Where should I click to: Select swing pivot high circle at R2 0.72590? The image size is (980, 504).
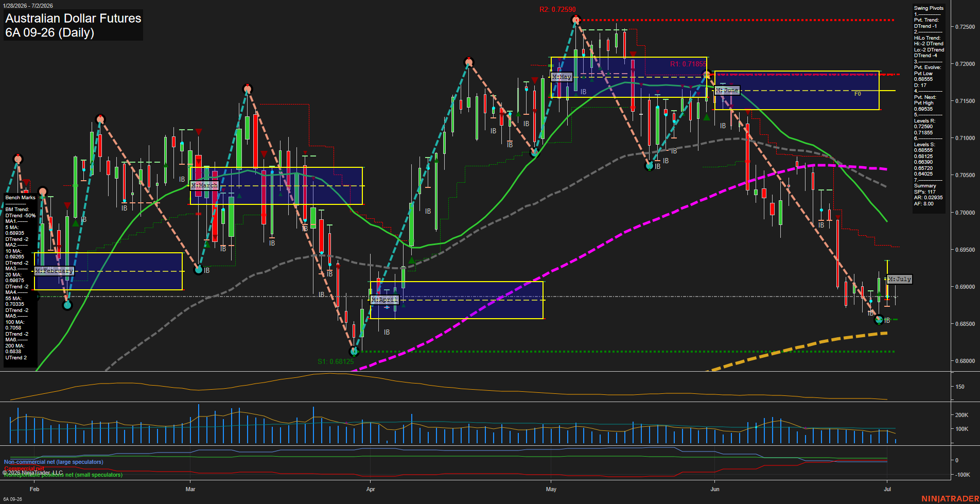click(x=576, y=20)
